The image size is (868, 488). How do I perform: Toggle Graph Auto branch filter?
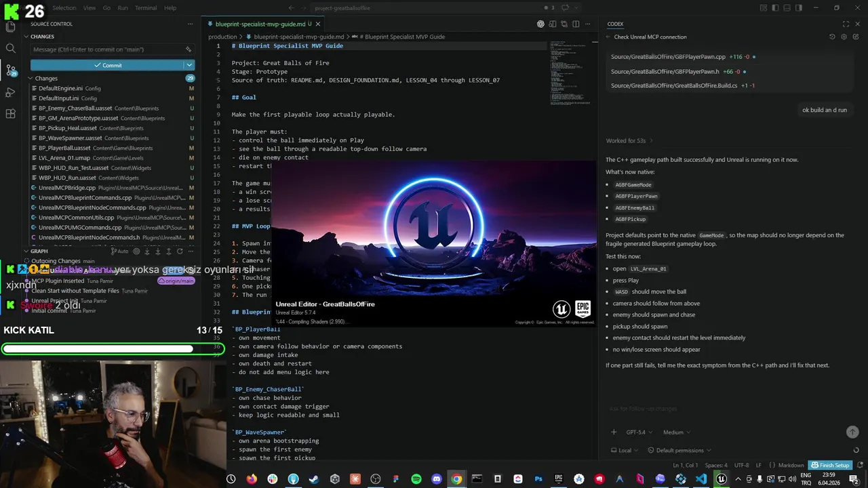[x=119, y=251]
